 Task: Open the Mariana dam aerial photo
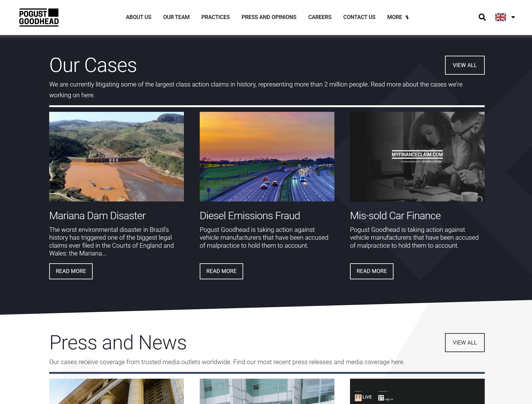[x=117, y=157]
